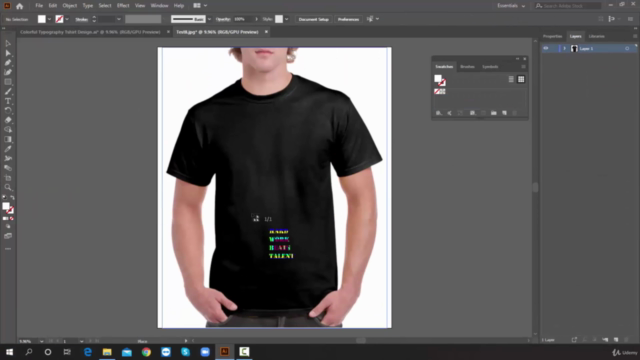The image size is (640, 360).
Task: Open opacity slider arrow
Action: click(x=256, y=19)
